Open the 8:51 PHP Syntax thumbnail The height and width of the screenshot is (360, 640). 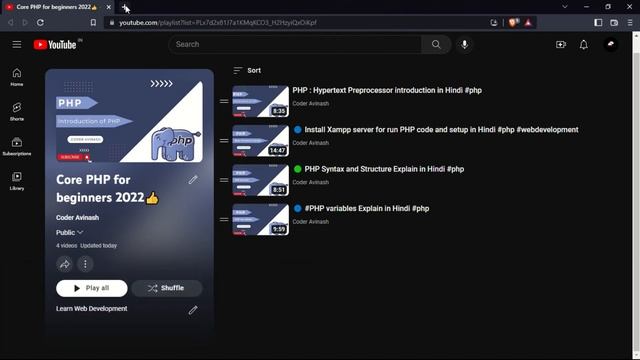[260, 180]
